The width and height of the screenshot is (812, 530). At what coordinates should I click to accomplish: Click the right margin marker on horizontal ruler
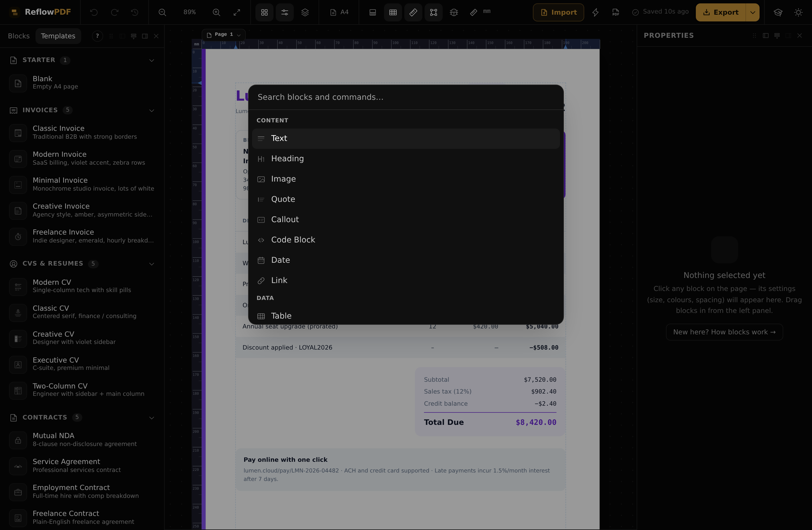click(565, 47)
